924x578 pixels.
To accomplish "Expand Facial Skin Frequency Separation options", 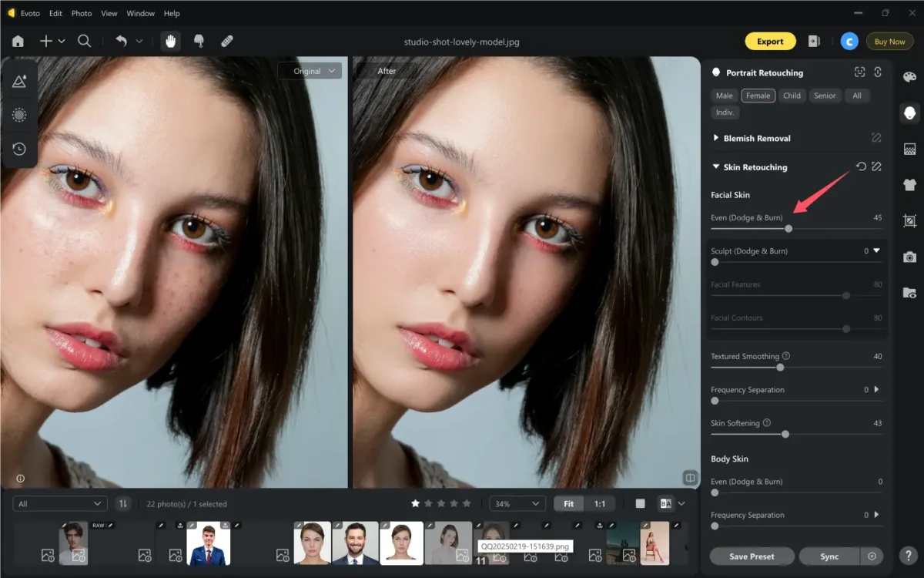I will (876, 389).
